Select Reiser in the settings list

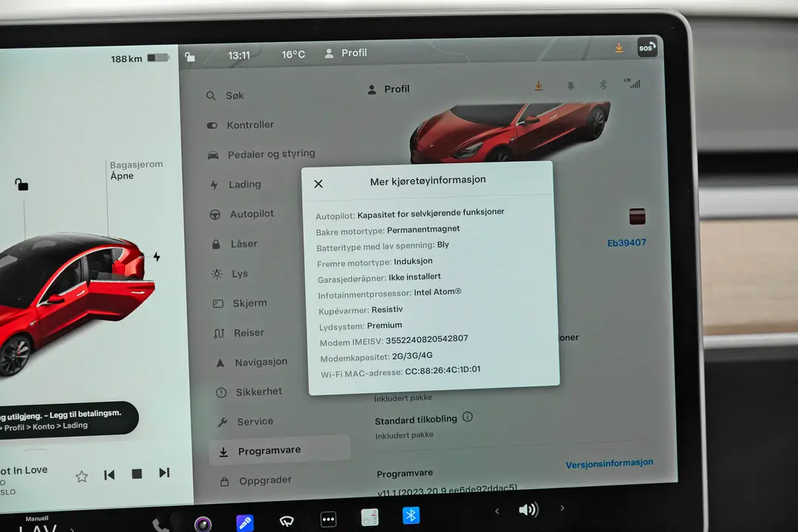pyautogui.click(x=239, y=333)
